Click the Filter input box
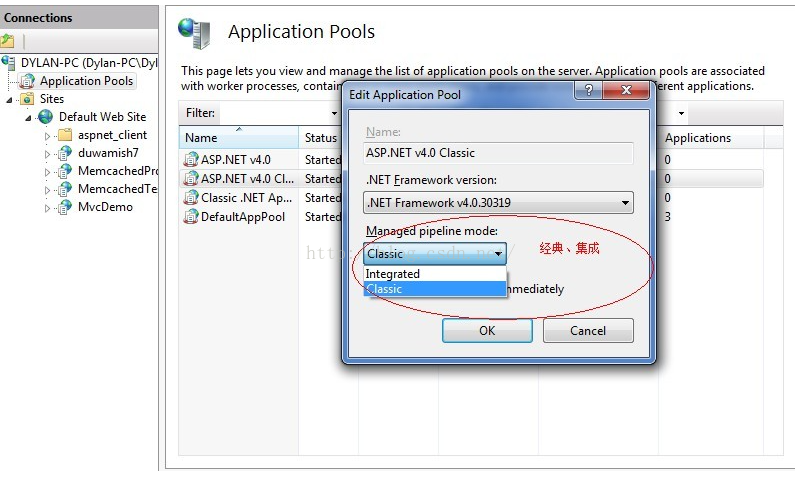802x484 pixels. click(x=274, y=113)
